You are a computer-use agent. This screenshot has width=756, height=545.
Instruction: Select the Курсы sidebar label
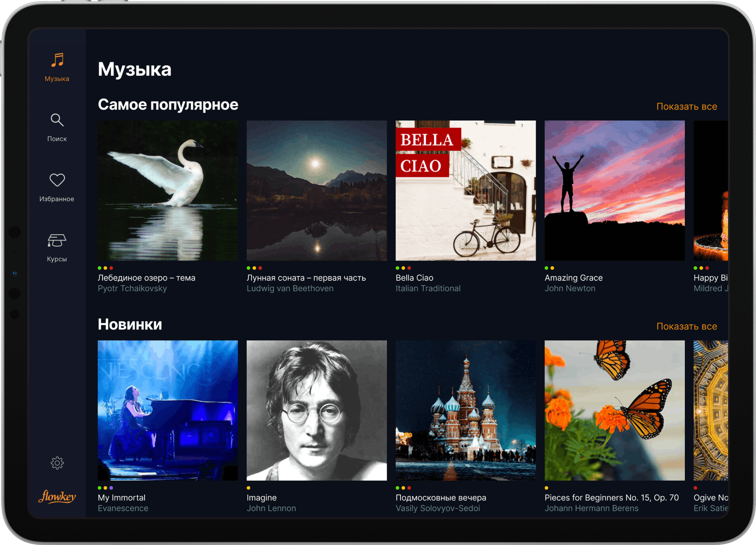coord(57,259)
